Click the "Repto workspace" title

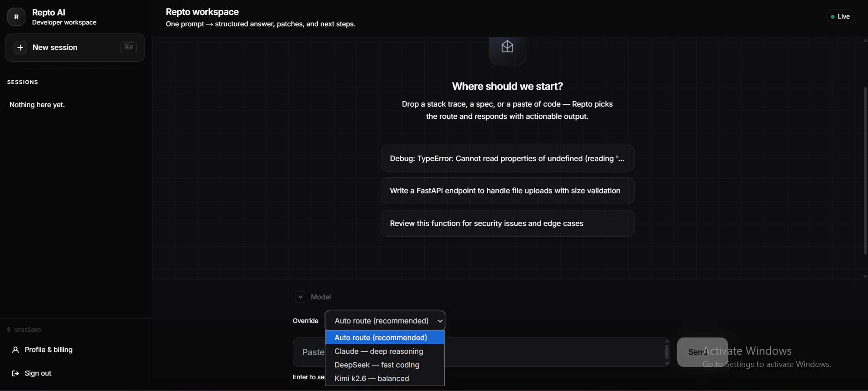click(x=202, y=12)
